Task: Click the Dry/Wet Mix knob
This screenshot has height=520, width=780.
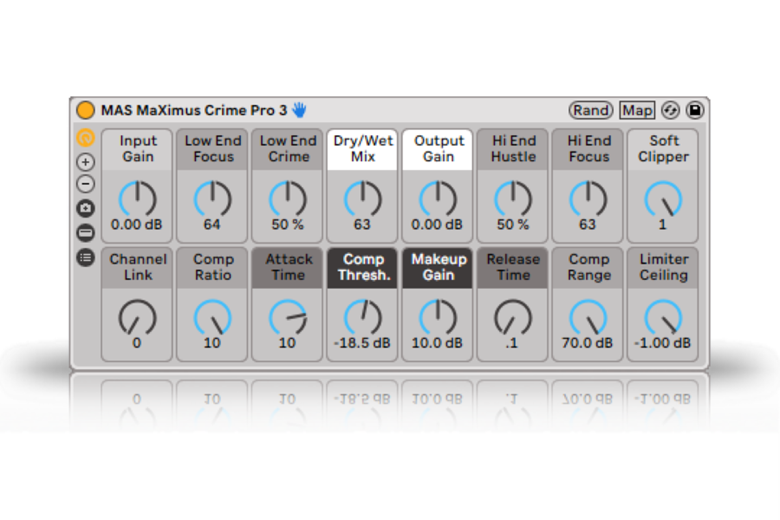Action: pyautogui.click(x=363, y=199)
